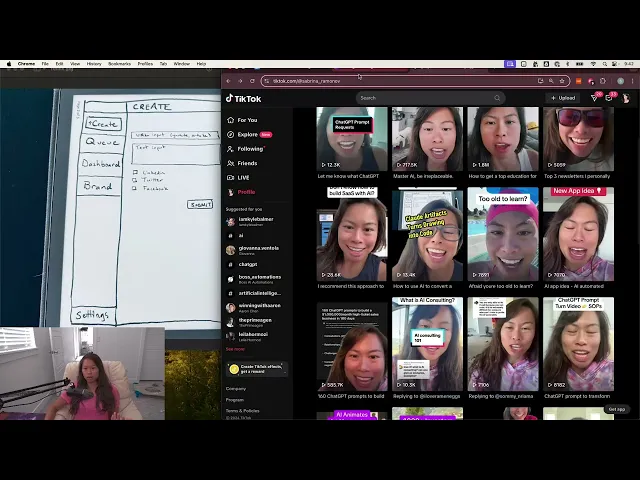The height and width of the screenshot is (480, 640).
Task: Click See more under suggested accounts
Action: click(x=235, y=349)
